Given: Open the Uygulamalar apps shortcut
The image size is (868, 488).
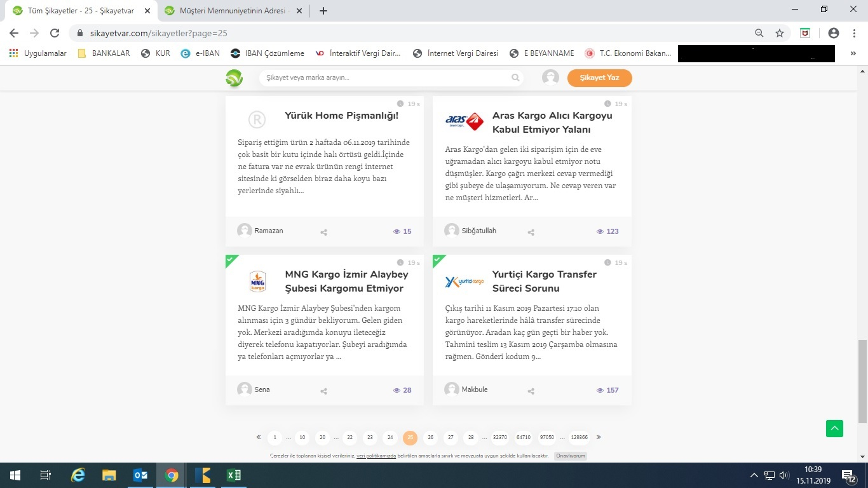Looking at the screenshot, I should tap(38, 53).
